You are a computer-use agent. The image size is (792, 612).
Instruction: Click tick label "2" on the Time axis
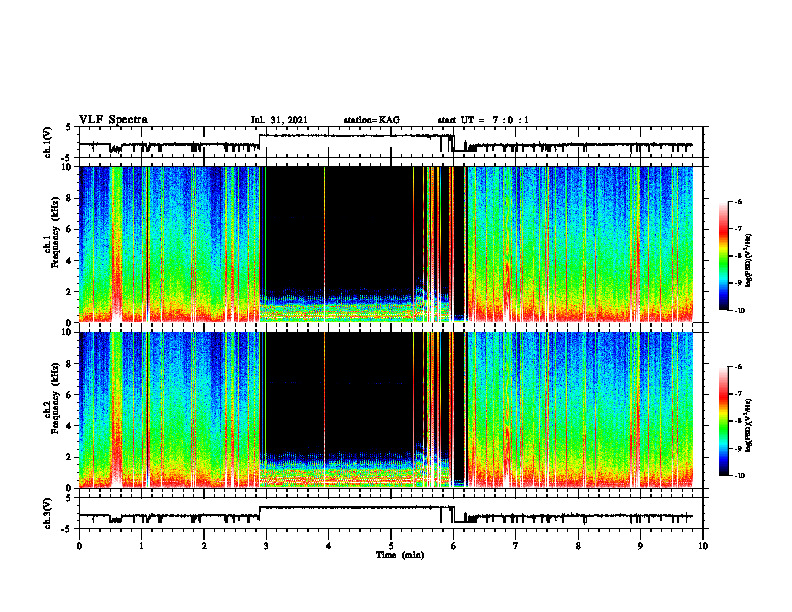[204, 546]
